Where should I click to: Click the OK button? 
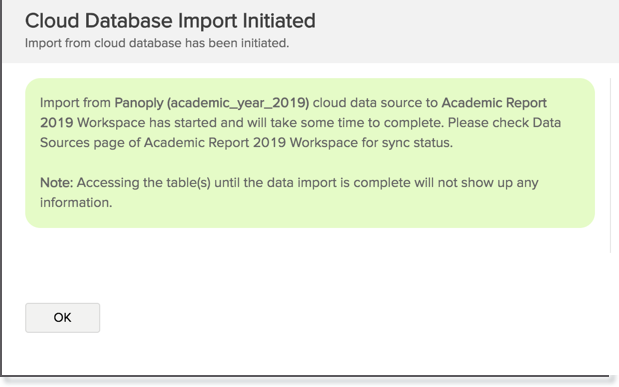[62, 318]
